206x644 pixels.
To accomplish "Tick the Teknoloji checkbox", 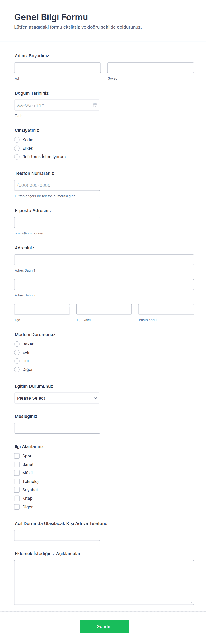I will (17, 482).
